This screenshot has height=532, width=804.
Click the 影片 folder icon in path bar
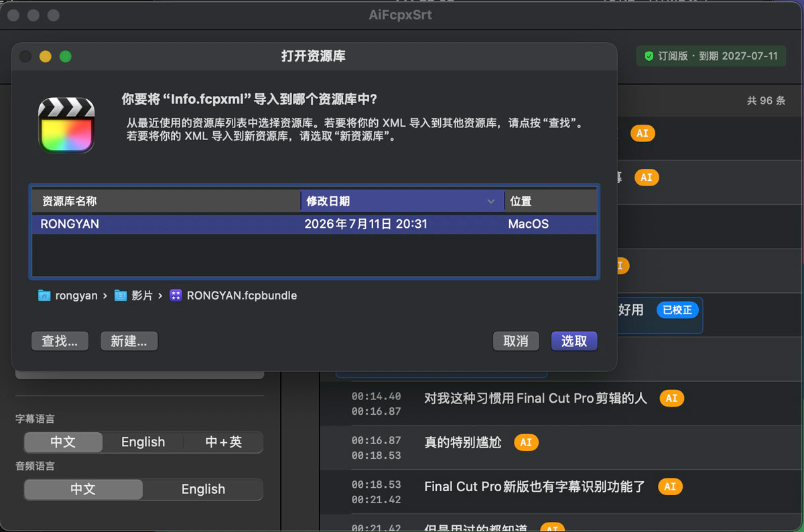pos(121,295)
